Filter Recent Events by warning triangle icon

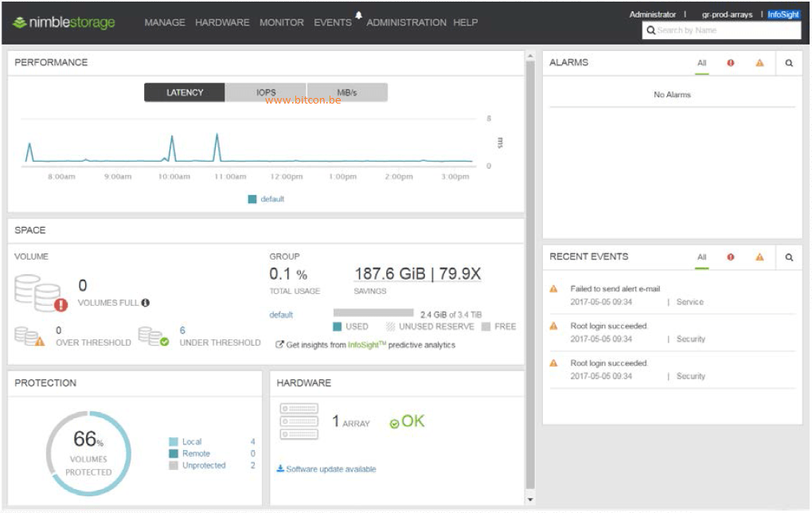759,257
